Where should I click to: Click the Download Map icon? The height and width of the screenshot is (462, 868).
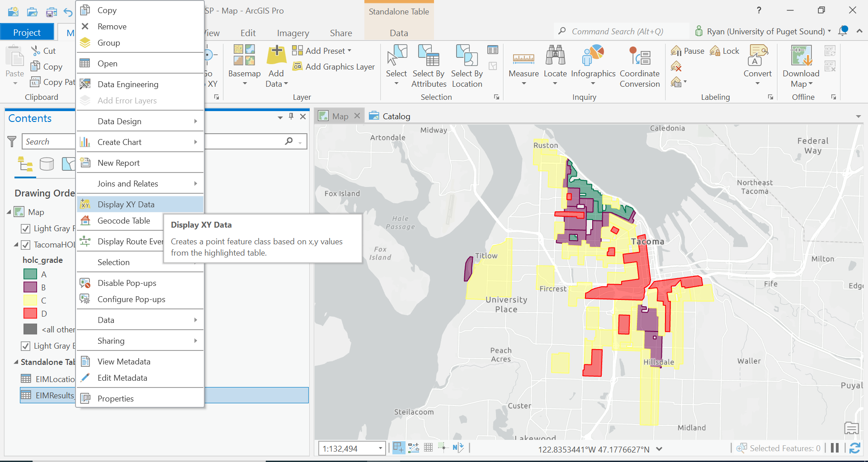coord(801,56)
